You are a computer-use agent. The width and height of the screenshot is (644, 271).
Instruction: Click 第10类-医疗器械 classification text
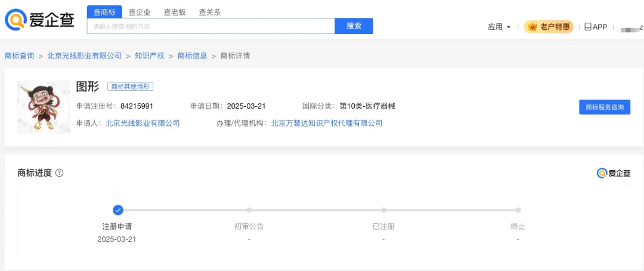367,106
